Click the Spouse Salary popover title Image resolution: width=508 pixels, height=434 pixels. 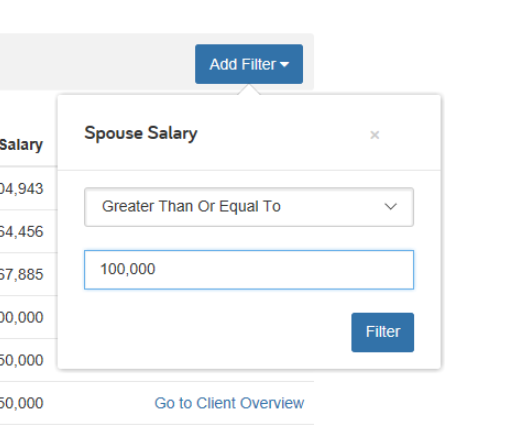coord(141,134)
